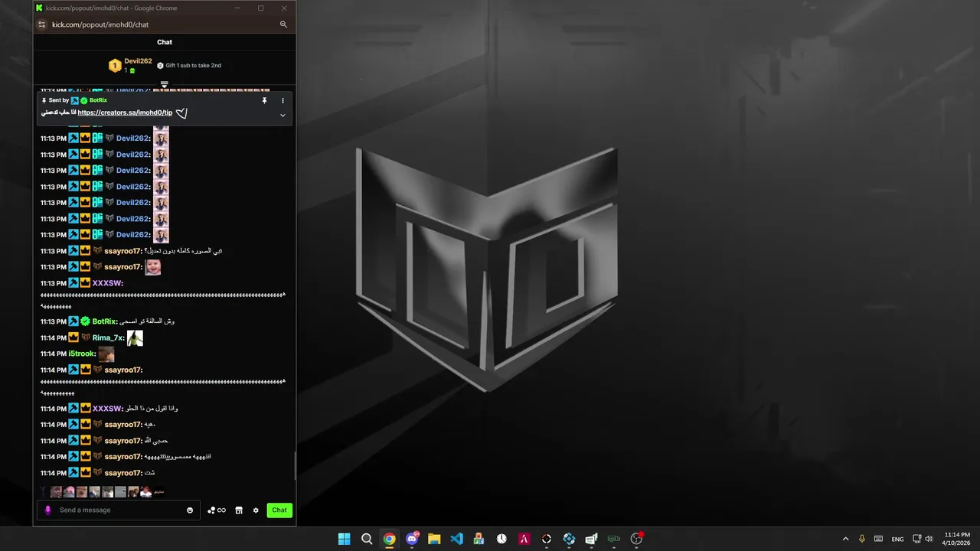Viewport: 980px width, 551px height.
Task: Click the zoom magnifier in address bar
Action: pyautogui.click(x=283, y=24)
